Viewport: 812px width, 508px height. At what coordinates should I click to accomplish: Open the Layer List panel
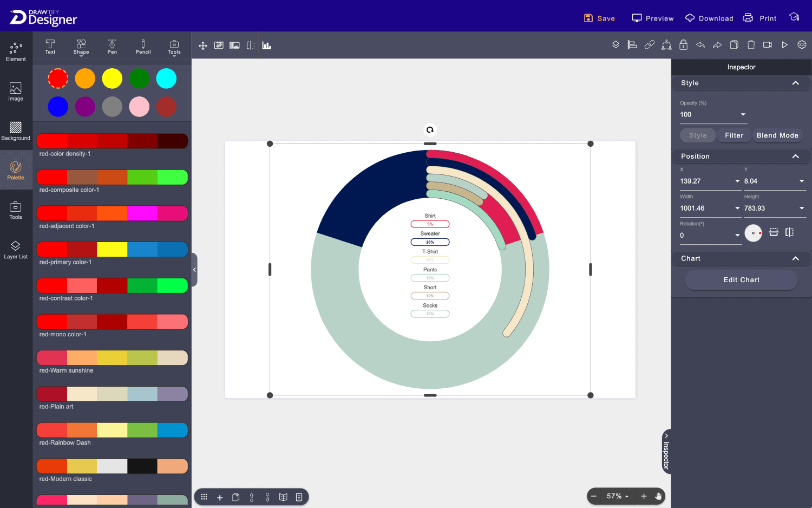(x=16, y=250)
